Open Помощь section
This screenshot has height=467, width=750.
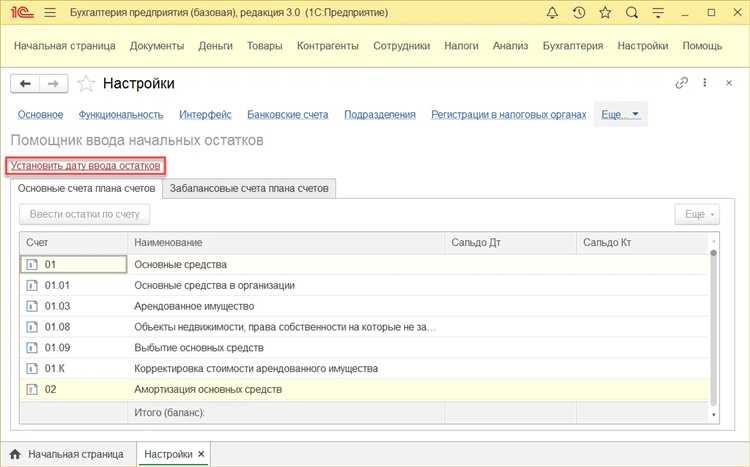(702, 46)
